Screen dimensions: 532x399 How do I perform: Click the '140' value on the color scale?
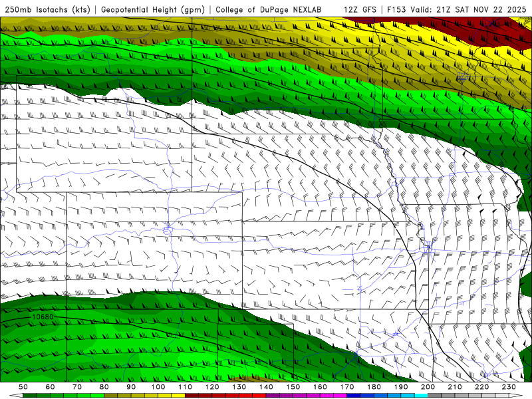266,387
